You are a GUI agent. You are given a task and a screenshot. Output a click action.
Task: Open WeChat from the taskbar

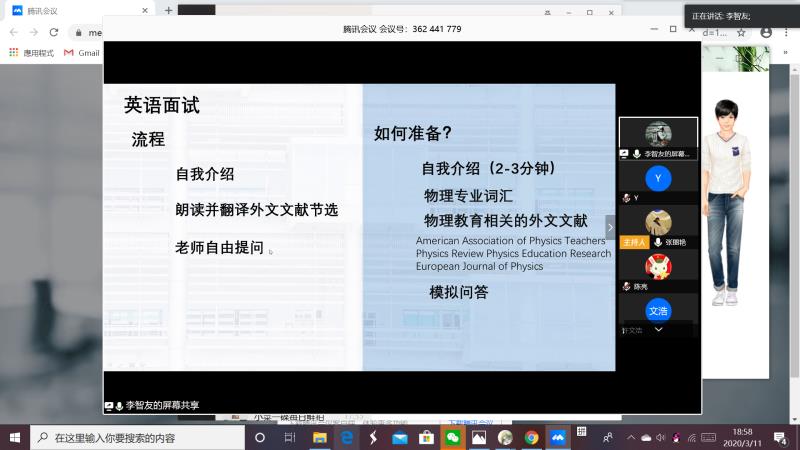[453, 437]
